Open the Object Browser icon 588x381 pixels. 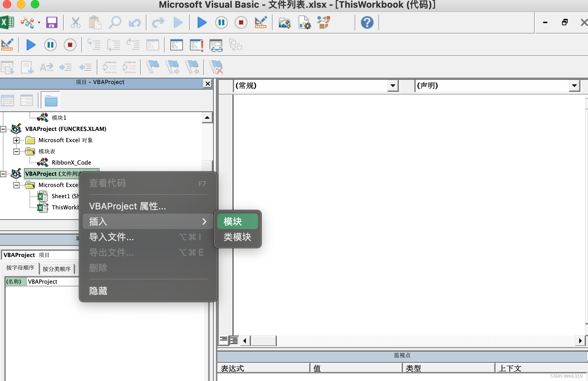tap(324, 23)
